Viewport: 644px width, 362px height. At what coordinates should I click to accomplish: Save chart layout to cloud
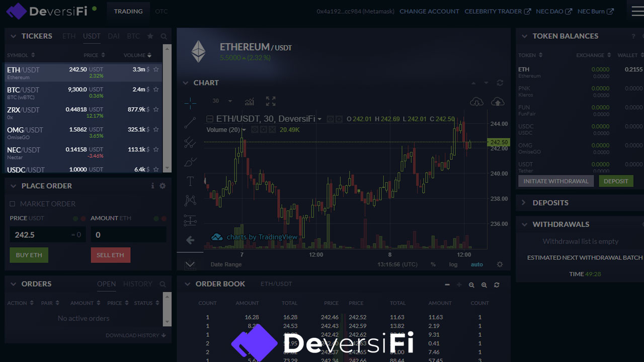pyautogui.click(x=498, y=102)
